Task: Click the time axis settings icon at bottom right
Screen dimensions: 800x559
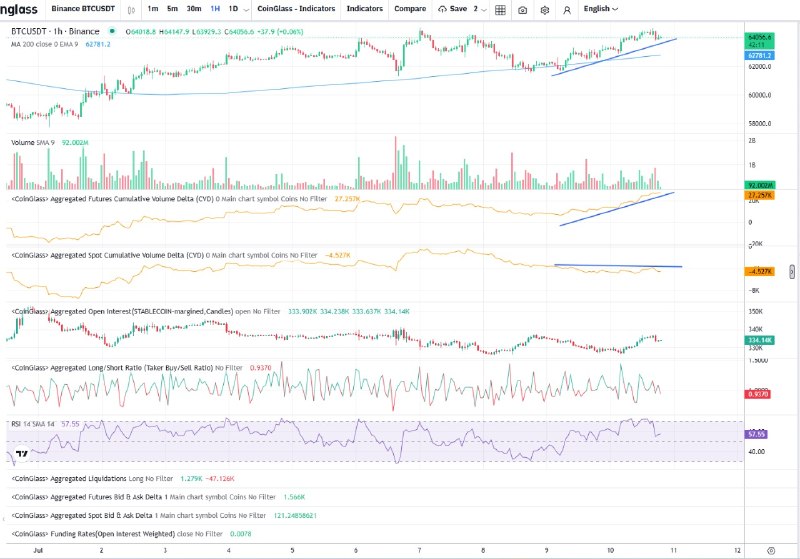Action: point(771,551)
